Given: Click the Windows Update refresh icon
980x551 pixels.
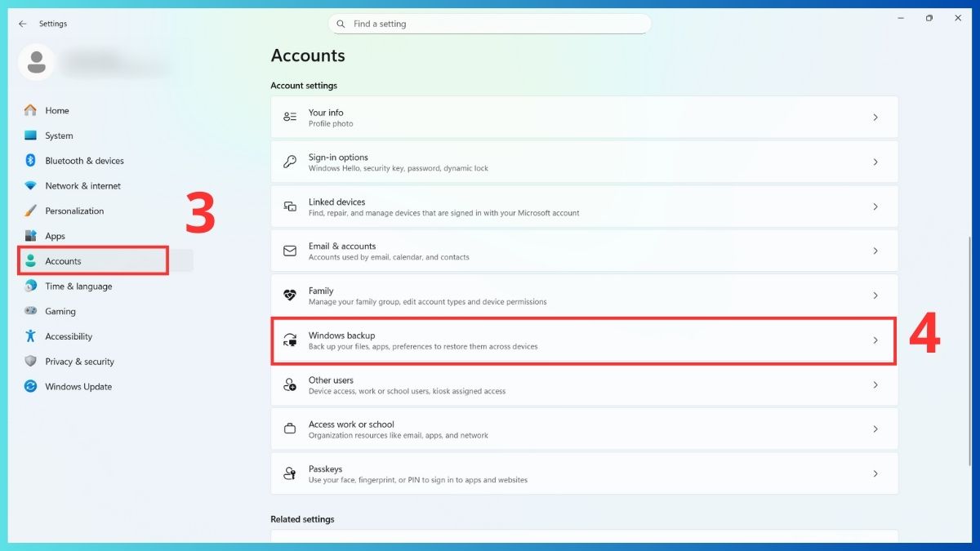Looking at the screenshot, I should pos(30,387).
